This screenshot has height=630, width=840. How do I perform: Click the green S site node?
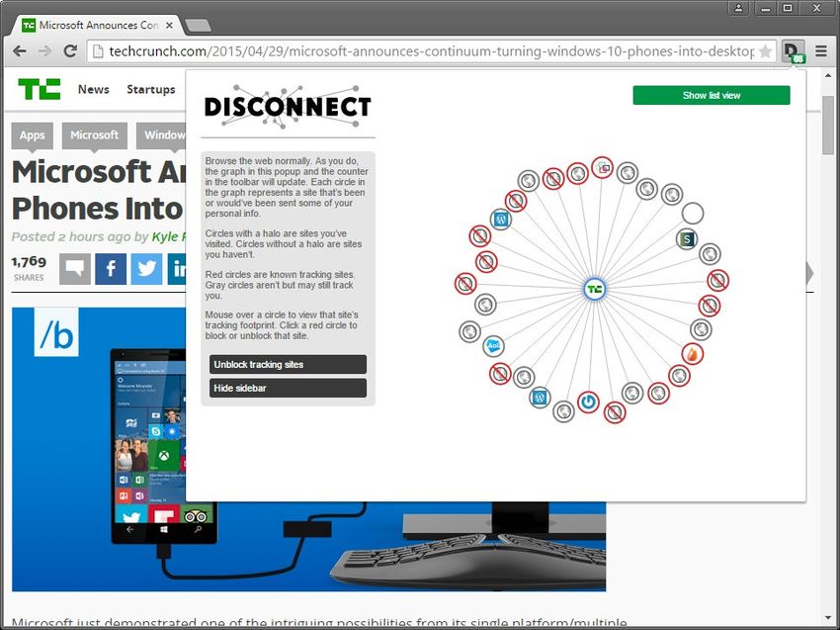(x=686, y=239)
